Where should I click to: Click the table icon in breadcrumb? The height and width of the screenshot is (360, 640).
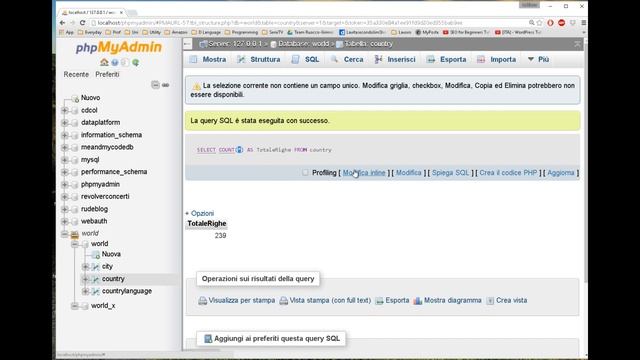coord(339,44)
